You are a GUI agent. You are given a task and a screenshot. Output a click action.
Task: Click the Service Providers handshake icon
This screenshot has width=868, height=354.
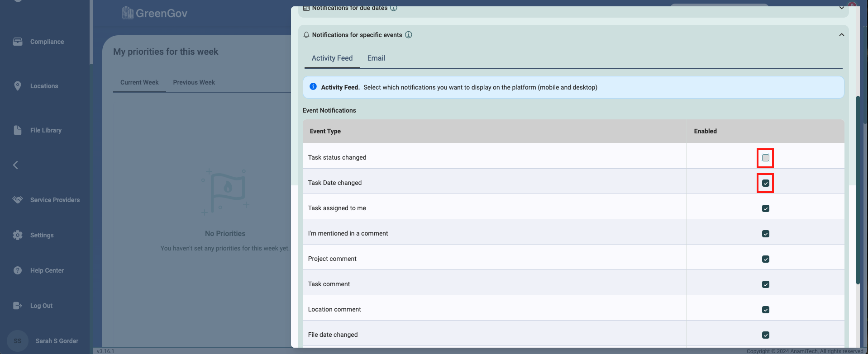(18, 200)
